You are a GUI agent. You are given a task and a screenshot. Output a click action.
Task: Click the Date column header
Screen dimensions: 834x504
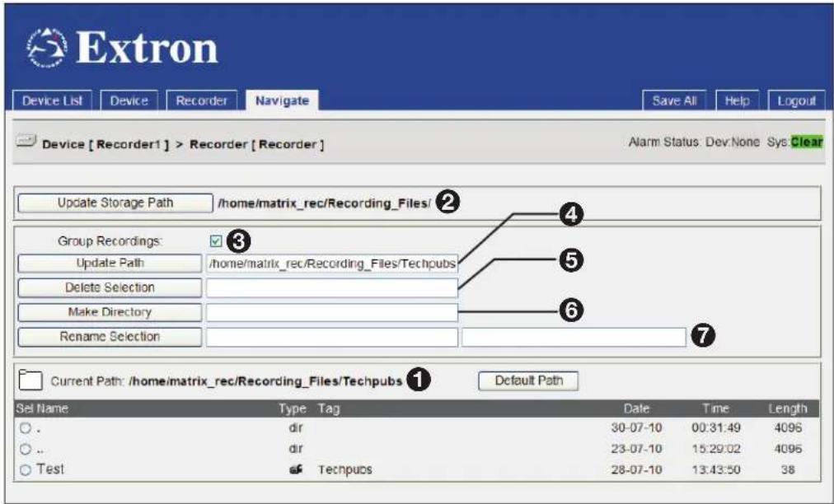(x=637, y=408)
